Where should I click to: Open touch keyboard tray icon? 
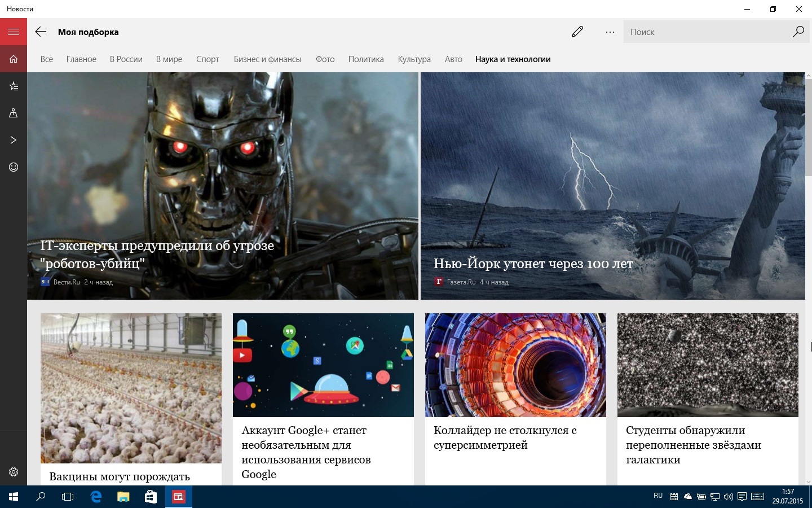758,497
